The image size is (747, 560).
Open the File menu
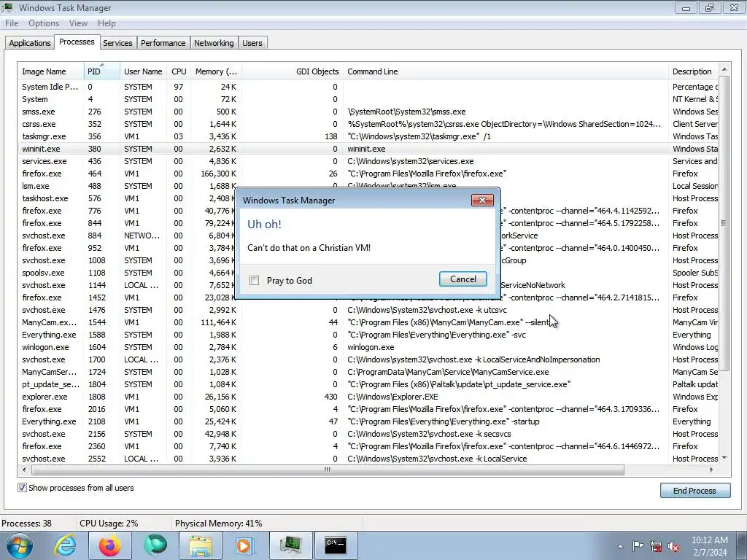pyautogui.click(x=12, y=23)
